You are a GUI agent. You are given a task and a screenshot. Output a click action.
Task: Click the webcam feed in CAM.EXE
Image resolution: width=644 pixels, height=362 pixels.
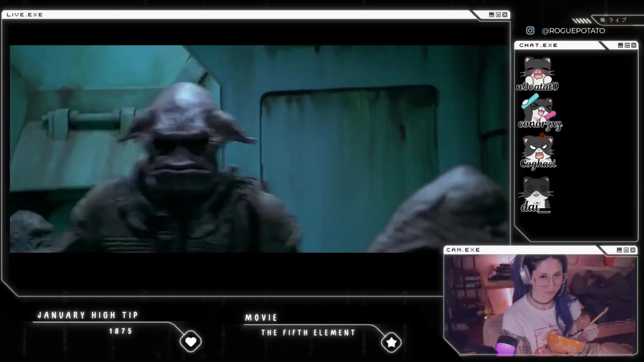(540, 304)
